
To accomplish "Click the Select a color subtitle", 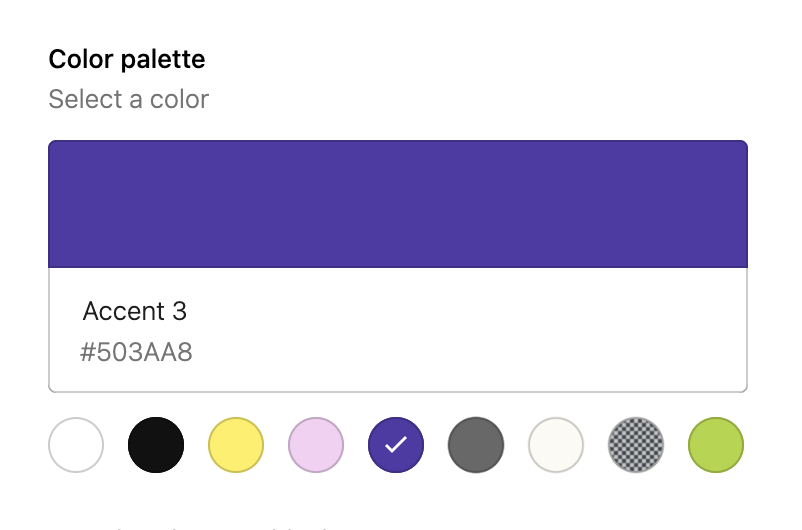I will 129,100.
